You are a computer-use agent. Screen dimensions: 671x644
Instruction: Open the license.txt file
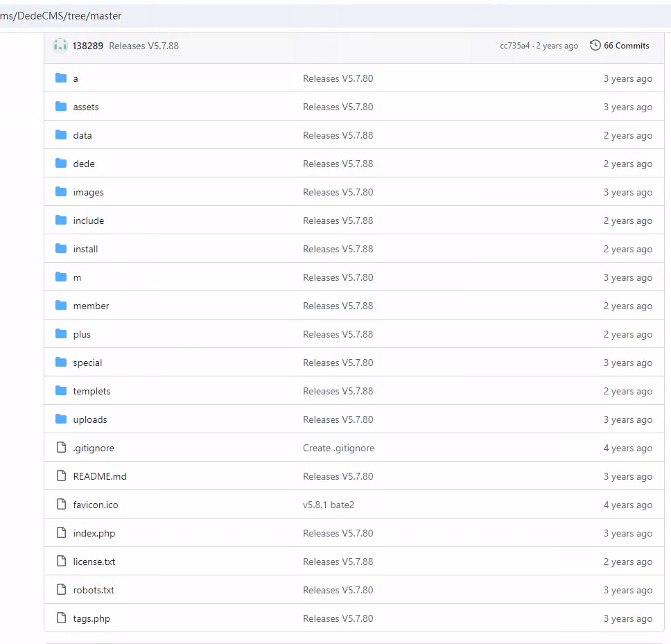94,562
